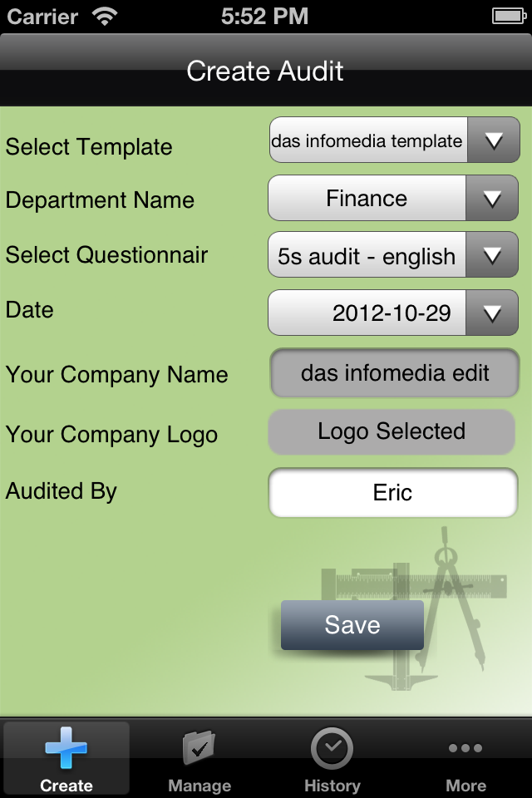
Task: Expand the Select Questionnaire dropdown arrow
Action: 492,254
